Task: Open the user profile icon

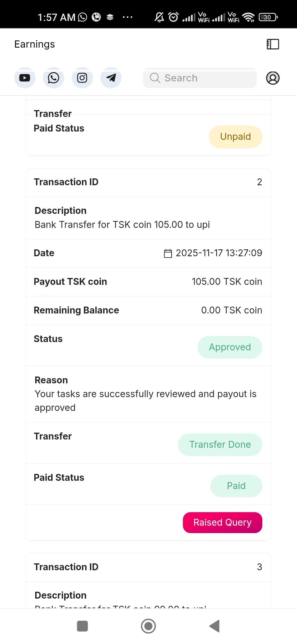Action: pyautogui.click(x=273, y=78)
